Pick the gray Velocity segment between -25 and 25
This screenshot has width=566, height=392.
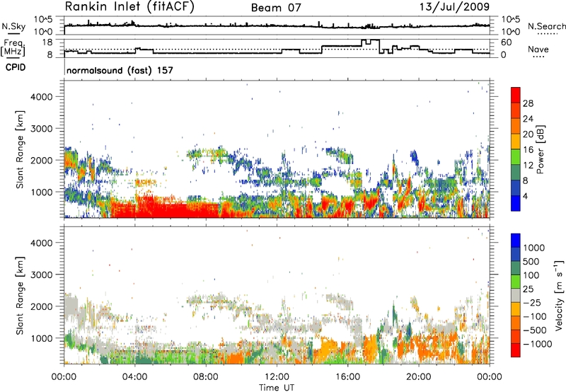click(516, 295)
